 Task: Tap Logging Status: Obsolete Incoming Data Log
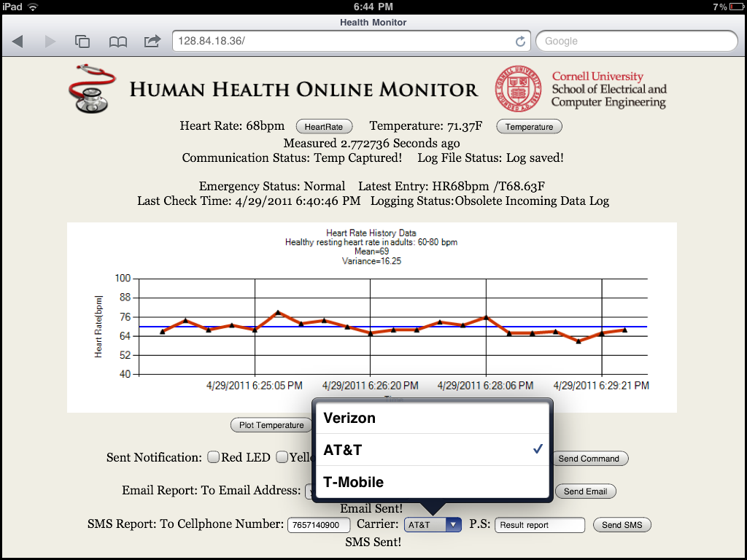(489, 201)
